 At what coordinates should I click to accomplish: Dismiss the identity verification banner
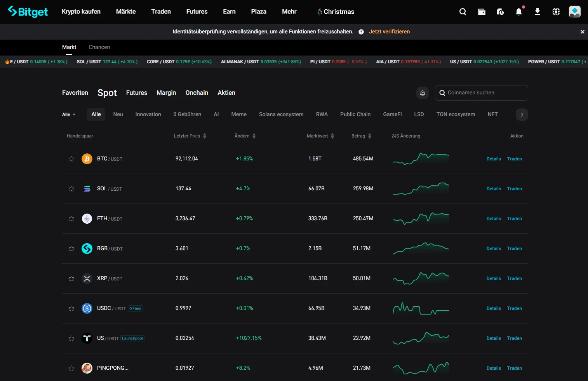(582, 32)
